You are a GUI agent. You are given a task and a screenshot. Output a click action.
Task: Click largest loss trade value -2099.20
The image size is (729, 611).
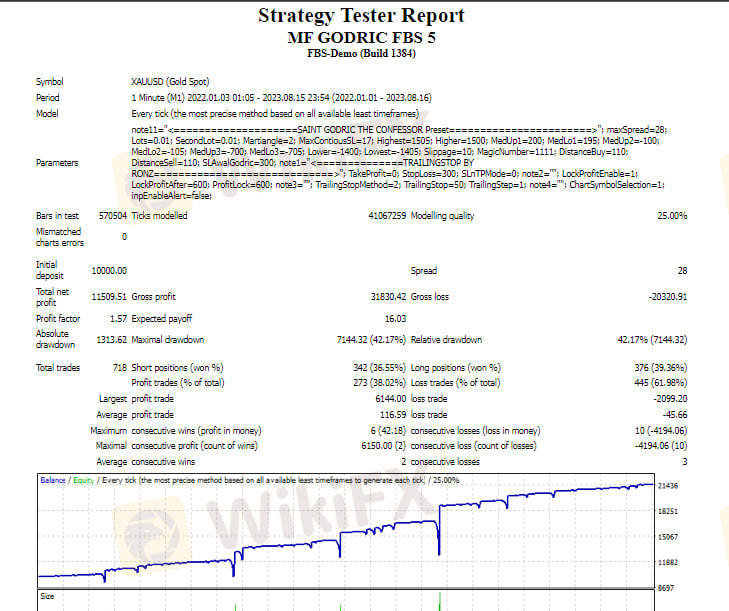(670, 398)
